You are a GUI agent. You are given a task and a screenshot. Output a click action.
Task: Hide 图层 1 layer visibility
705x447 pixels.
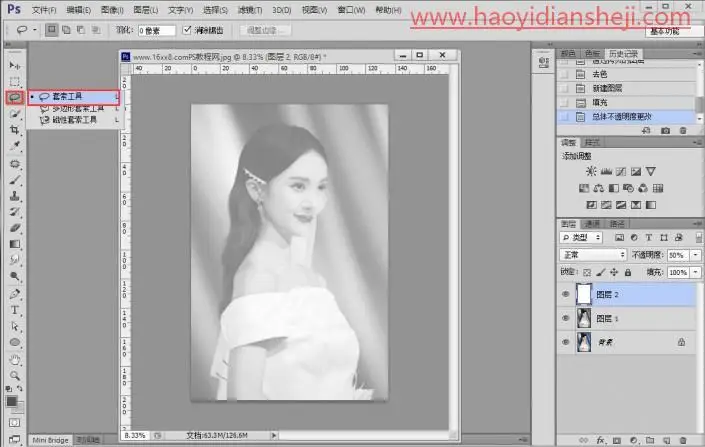point(566,318)
